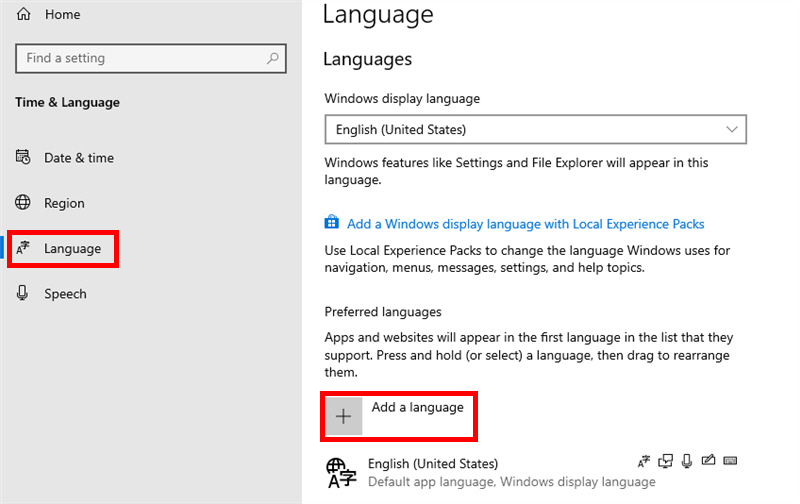Click the speech recognition microphone icon for English

pos(687,461)
